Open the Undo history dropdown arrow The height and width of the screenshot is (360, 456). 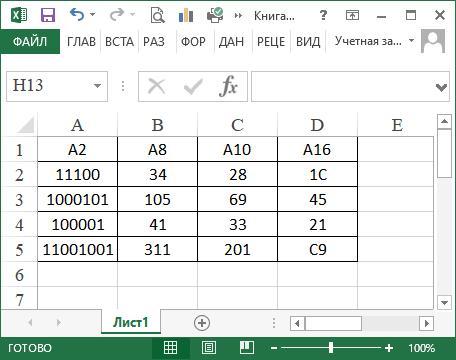click(93, 15)
